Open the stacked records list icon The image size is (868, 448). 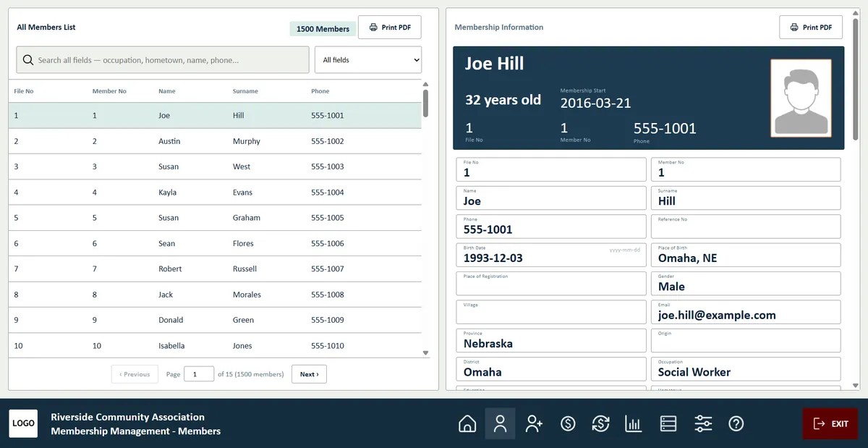coord(668,423)
